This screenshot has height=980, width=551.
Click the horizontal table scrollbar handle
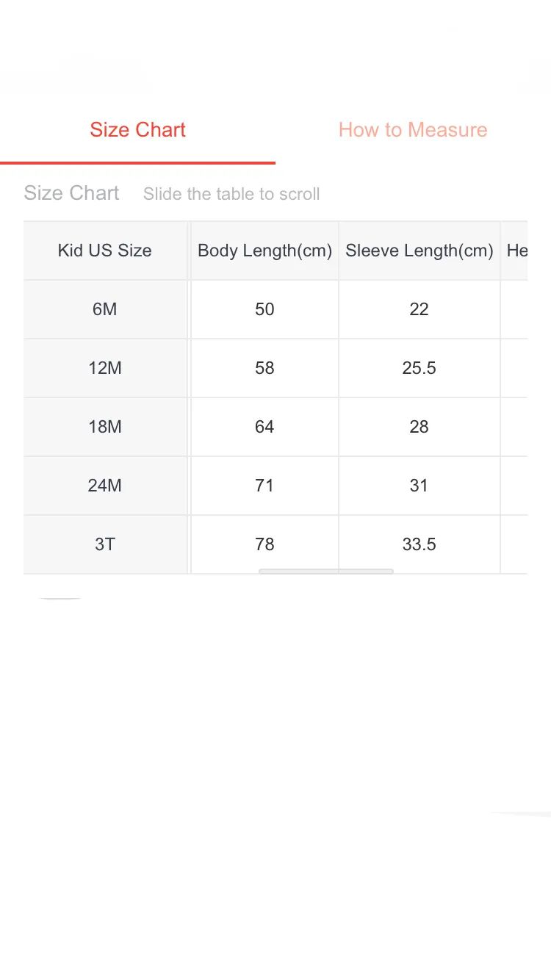coord(326,571)
